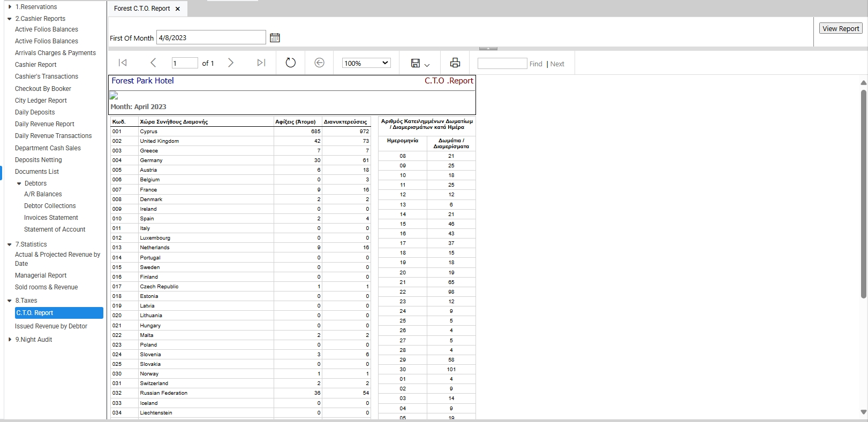This screenshot has width=868, height=422.
Task: Open Cashier's Transactions report
Action: pyautogui.click(x=47, y=76)
